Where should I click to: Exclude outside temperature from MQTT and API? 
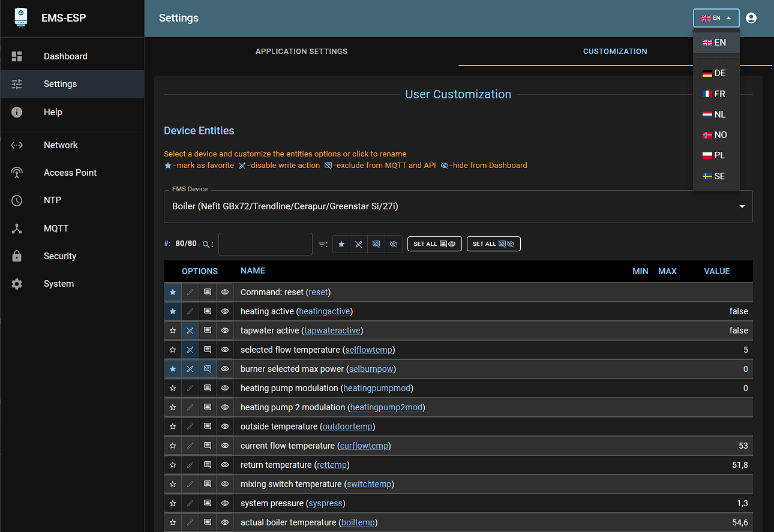pos(208,426)
